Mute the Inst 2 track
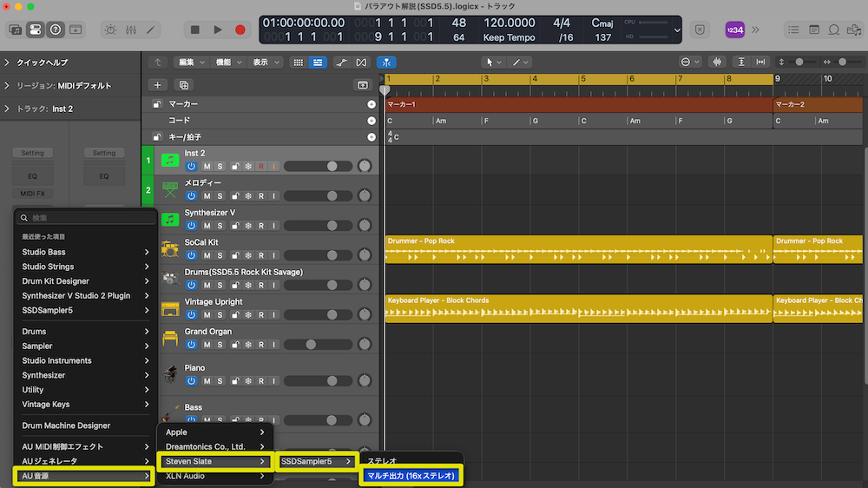This screenshot has width=868, height=488. tap(207, 166)
